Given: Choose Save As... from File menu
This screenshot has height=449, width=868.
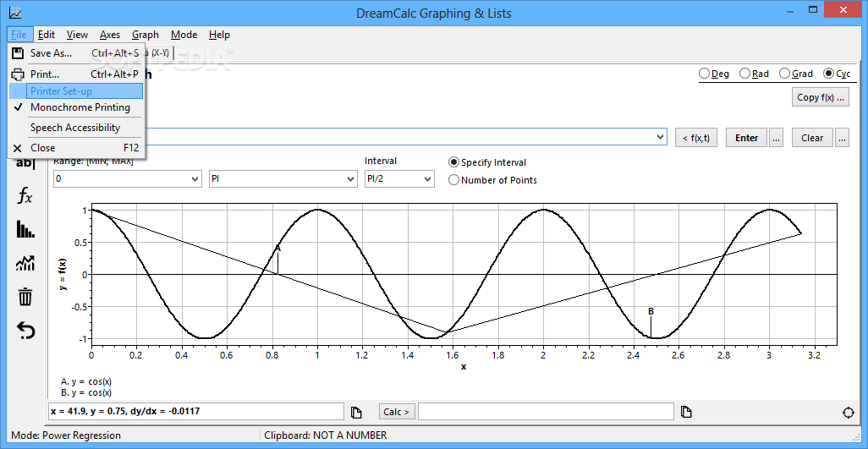Looking at the screenshot, I should click(x=76, y=53).
